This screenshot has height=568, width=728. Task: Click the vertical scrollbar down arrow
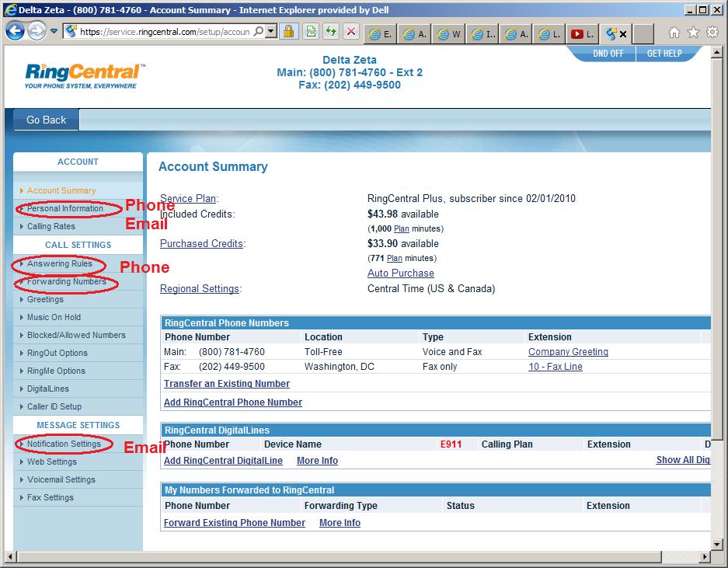click(x=717, y=544)
